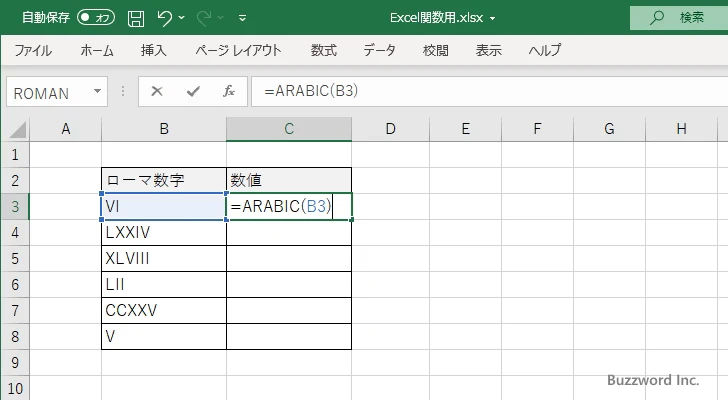Select column H header
Screen dimensions: 728x400
(x=681, y=129)
